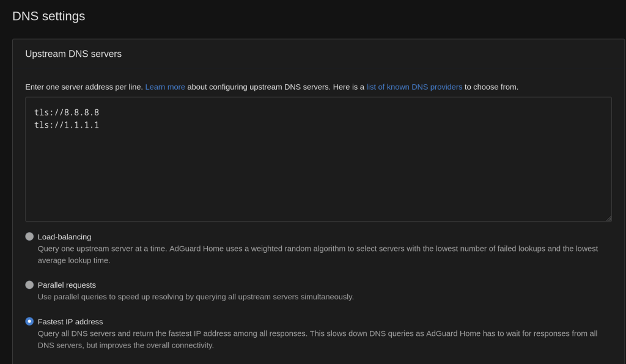Click the tls://1.1.1.1 server entry
This screenshot has width=626, height=364.
click(x=67, y=125)
